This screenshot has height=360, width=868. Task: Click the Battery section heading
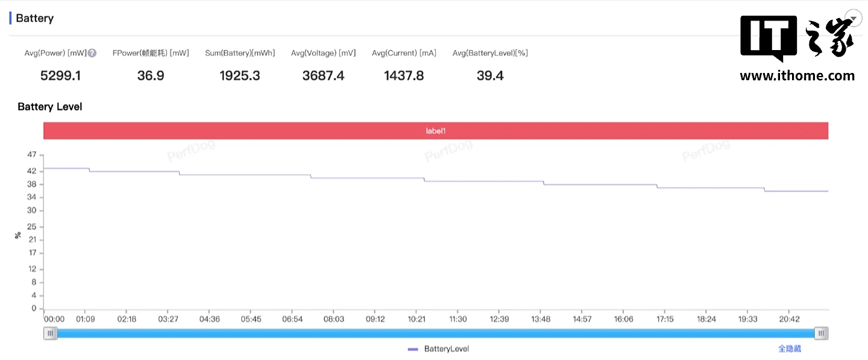click(x=34, y=18)
